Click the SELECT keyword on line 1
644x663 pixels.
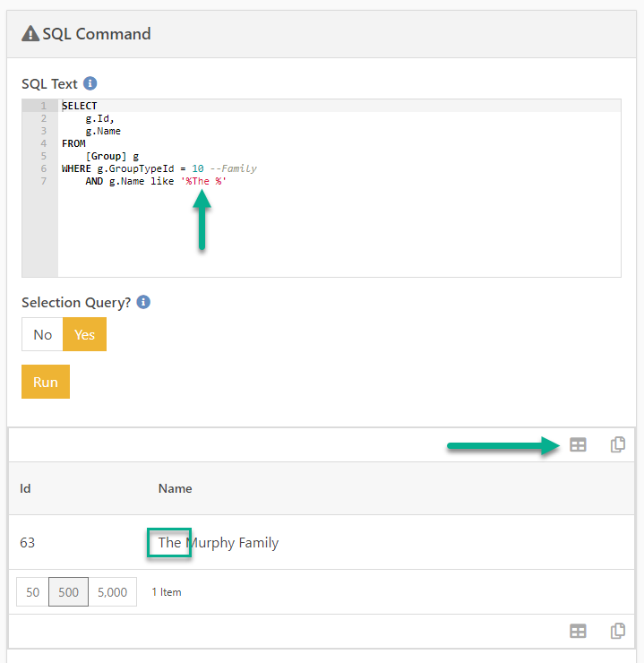80,106
